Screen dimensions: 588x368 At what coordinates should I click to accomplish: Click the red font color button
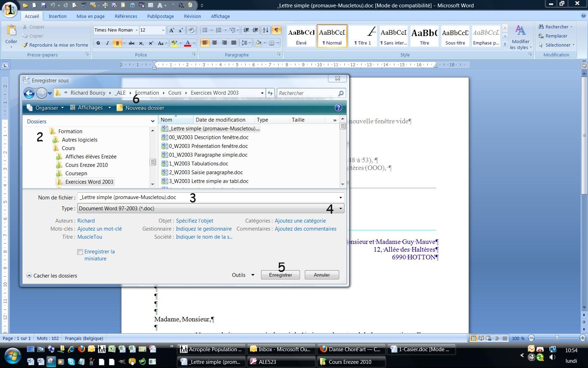click(188, 43)
